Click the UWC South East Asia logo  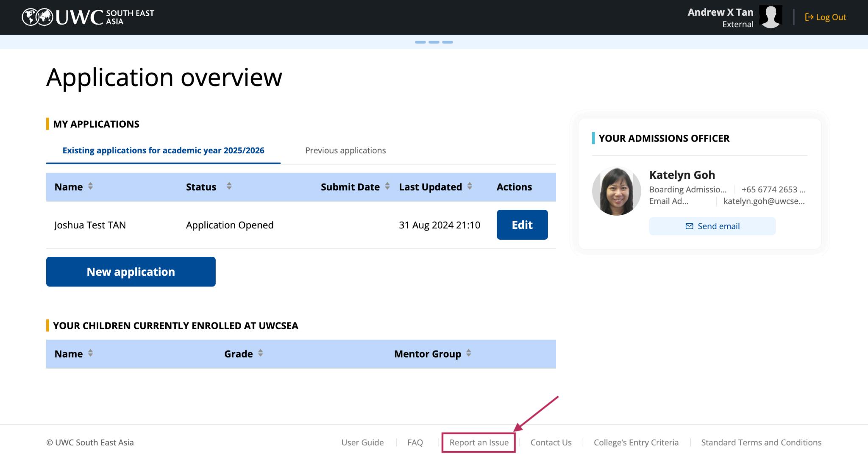[x=88, y=17]
